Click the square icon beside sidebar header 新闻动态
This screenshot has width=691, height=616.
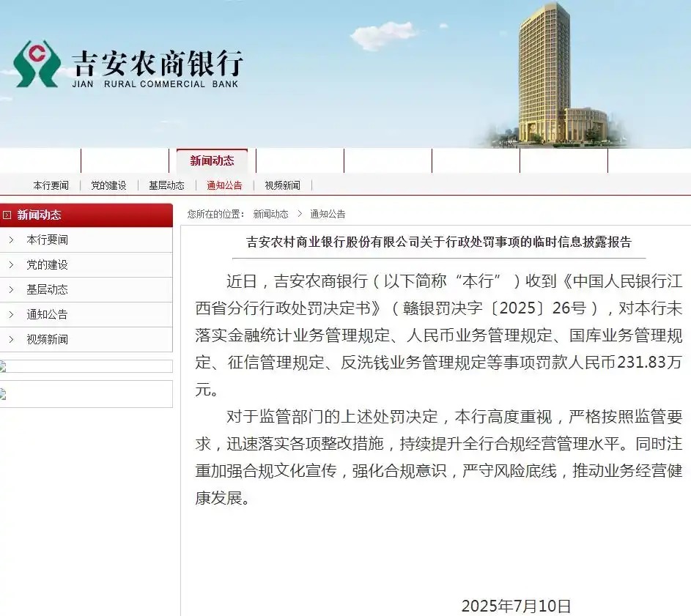click(7, 215)
